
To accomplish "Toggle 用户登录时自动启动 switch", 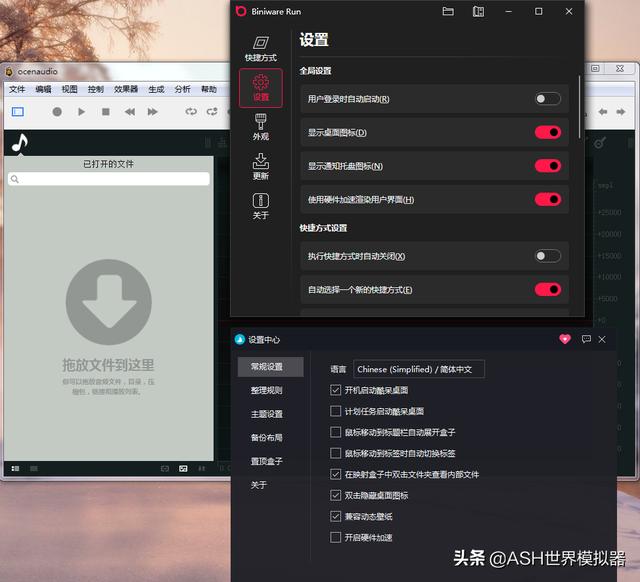I will (548, 99).
